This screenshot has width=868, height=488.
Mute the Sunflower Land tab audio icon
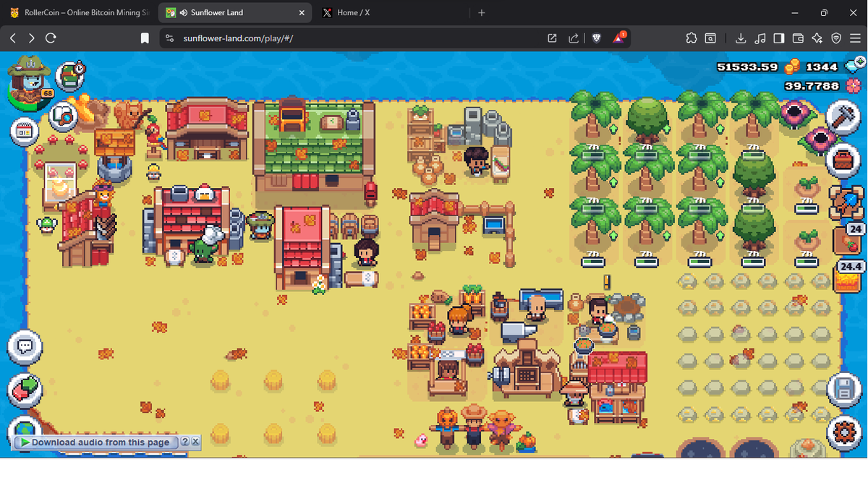click(x=184, y=13)
